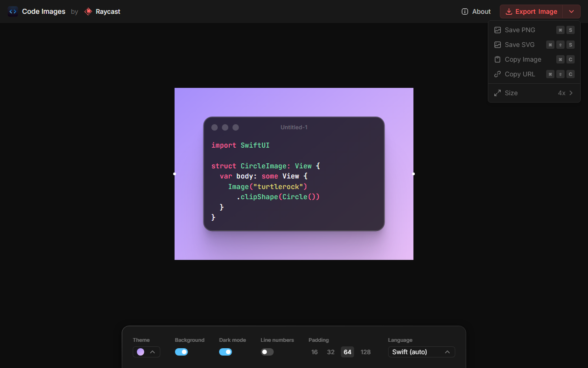Screen dimensions: 588x368
Task: Click the 'struct CircleImage: View {' line
Action: click(266, 166)
